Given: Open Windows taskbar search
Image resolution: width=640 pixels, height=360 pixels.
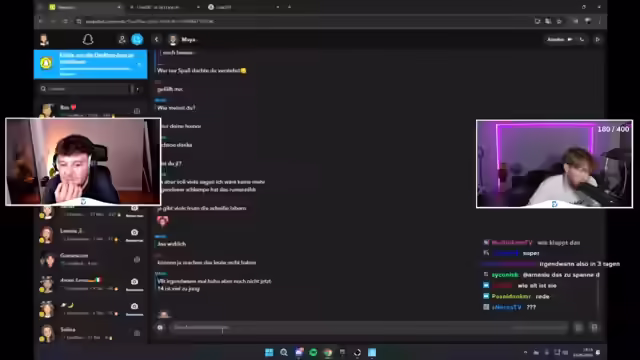Looking at the screenshot, I should click(x=284, y=352).
